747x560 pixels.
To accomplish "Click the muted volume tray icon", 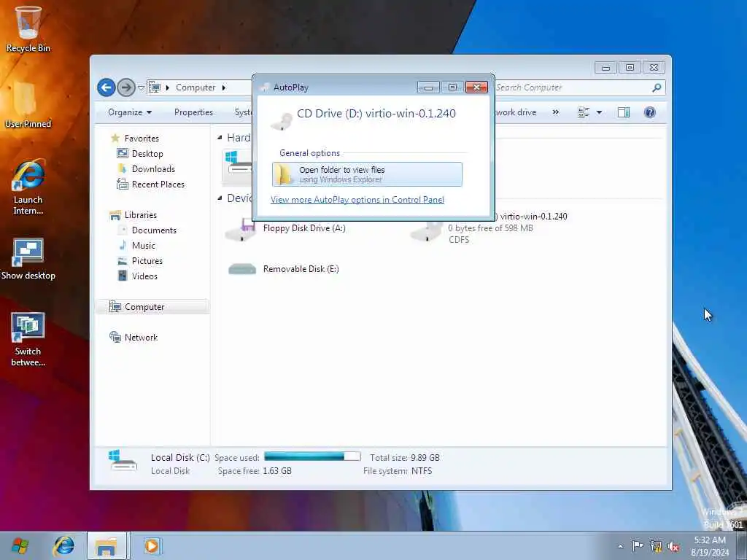I will (x=673, y=546).
